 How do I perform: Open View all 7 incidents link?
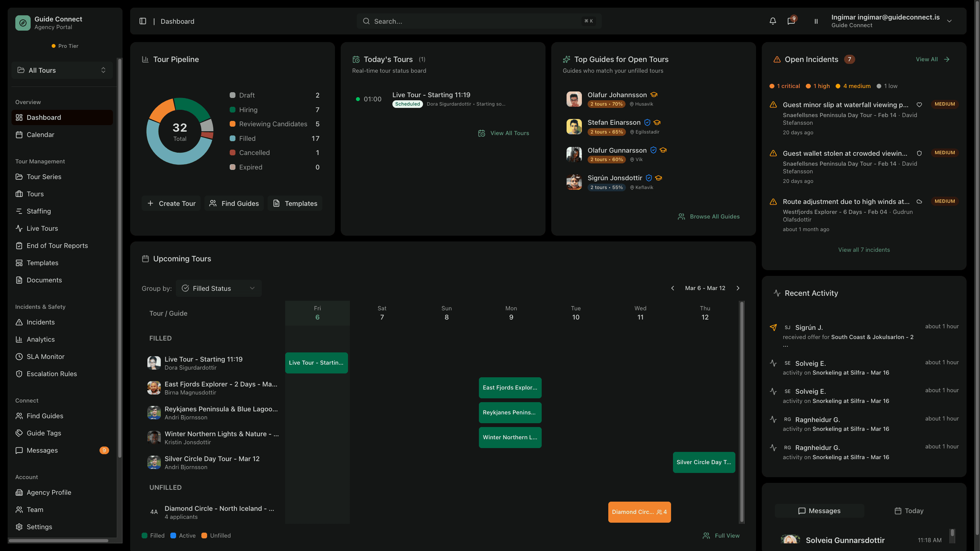pyautogui.click(x=864, y=249)
